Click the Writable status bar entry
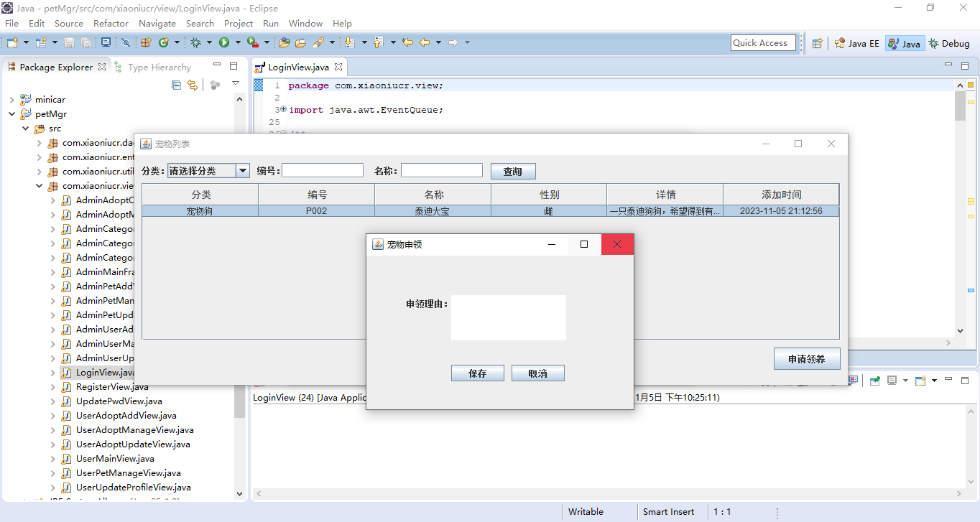The width and height of the screenshot is (980, 522). 586,512
